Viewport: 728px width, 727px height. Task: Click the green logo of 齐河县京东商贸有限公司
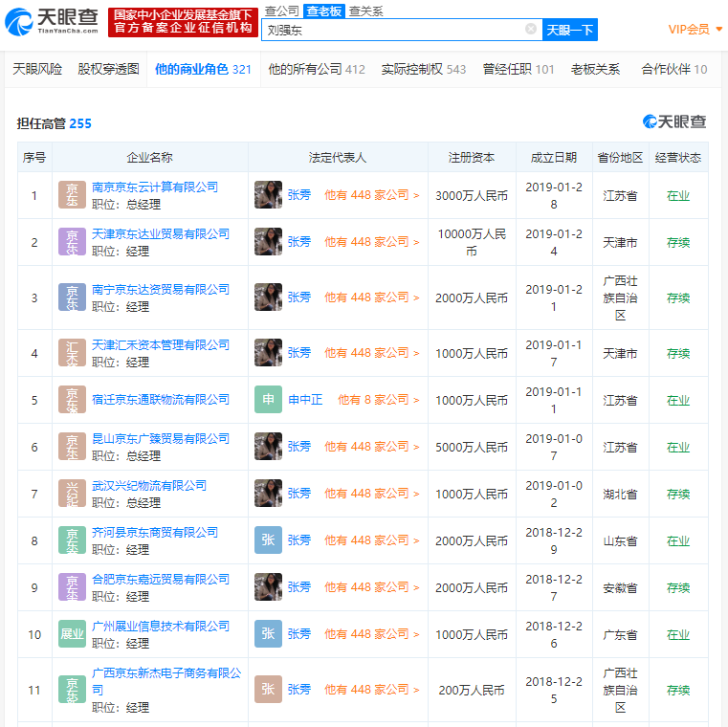[x=72, y=540]
